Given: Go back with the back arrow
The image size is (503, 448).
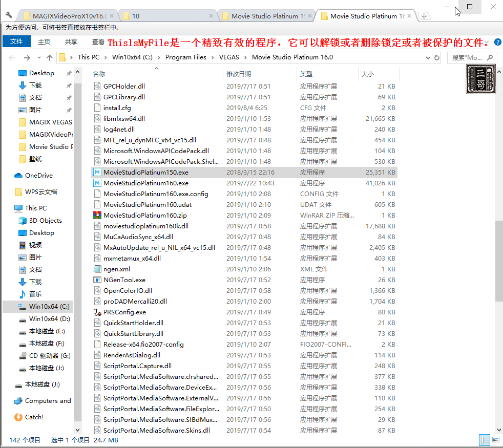Looking at the screenshot, I should (12, 58).
